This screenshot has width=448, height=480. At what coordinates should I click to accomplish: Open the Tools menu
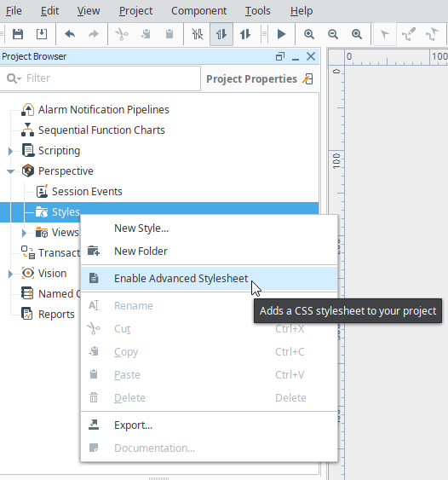[258, 11]
